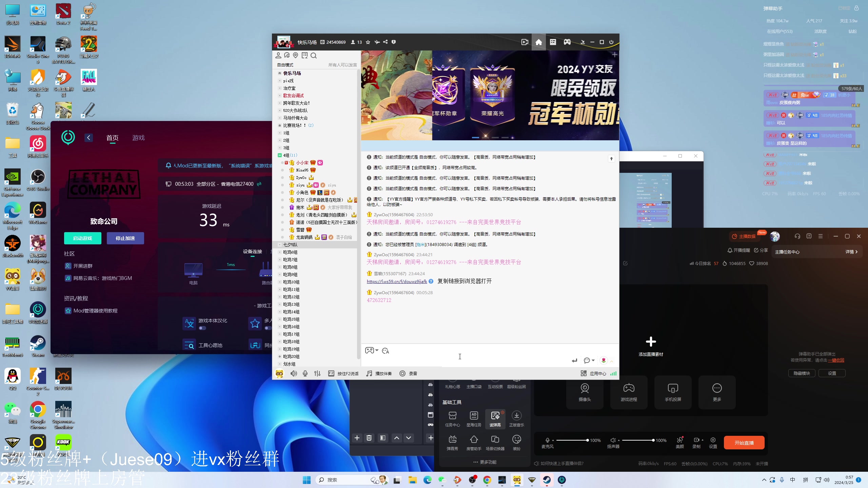This screenshot has width=868, height=488.
Task: Click 更多功能 in streaming tools panel
Action: pos(485,462)
